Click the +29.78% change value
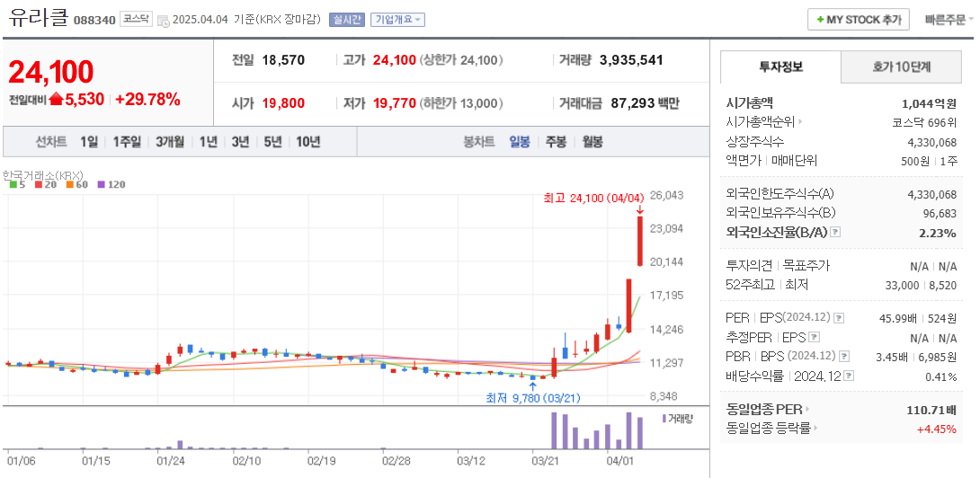 coord(147,99)
